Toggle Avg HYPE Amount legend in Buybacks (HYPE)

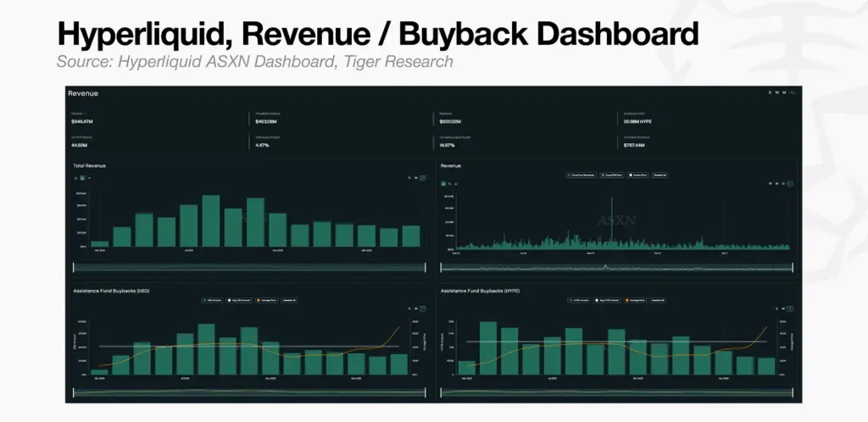pyautogui.click(x=609, y=300)
